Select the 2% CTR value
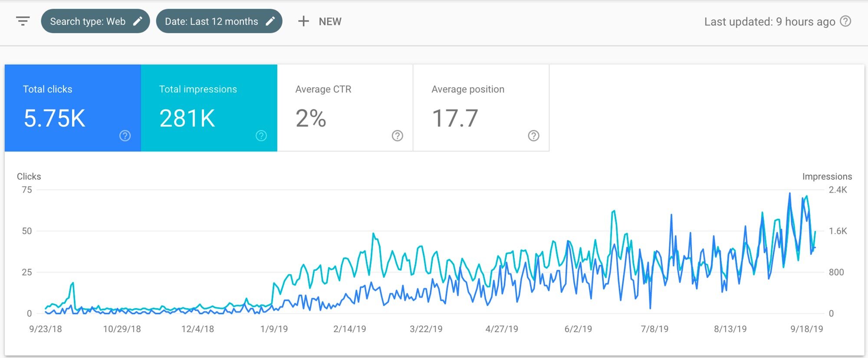The width and height of the screenshot is (868, 358). point(311,118)
